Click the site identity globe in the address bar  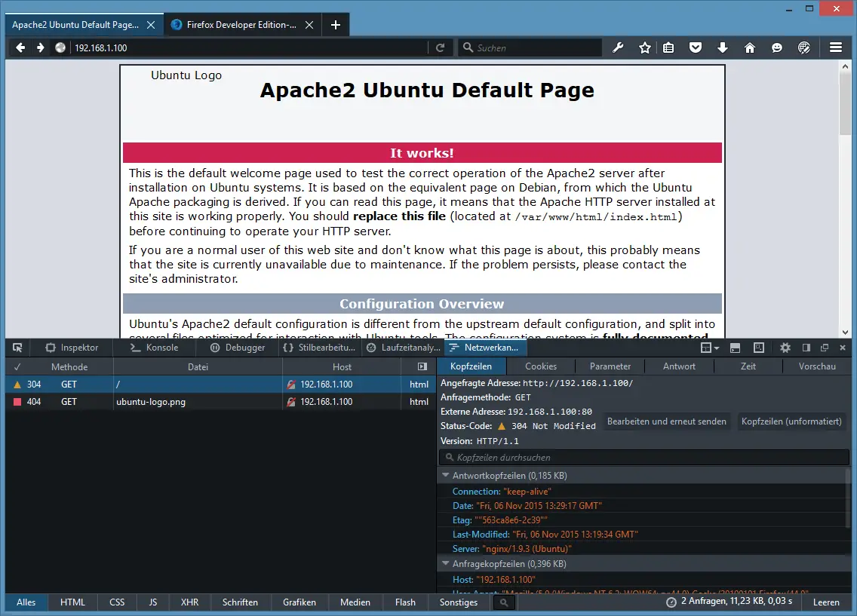click(x=60, y=48)
